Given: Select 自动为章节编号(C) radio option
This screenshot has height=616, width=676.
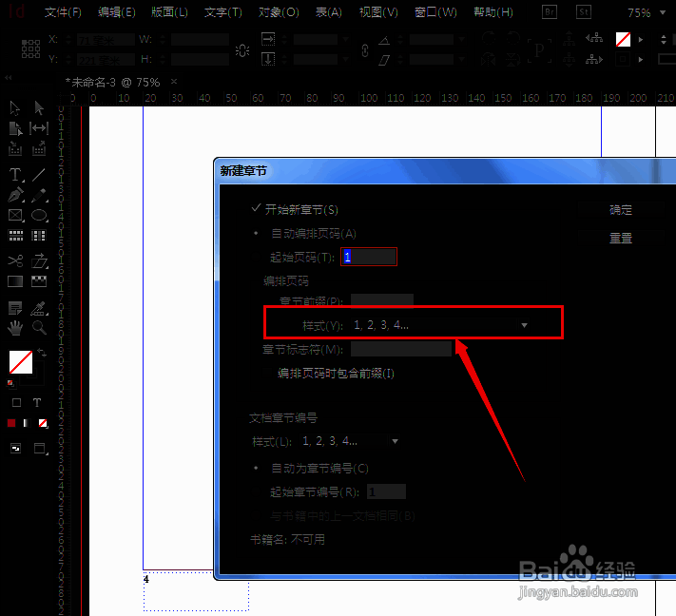Looking at the screenshot, I should pos(256,468).
